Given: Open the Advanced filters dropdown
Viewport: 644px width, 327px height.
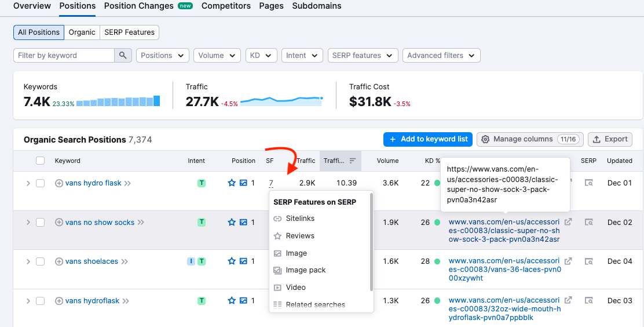Looking at the screenshot, I should coord(441,56).
